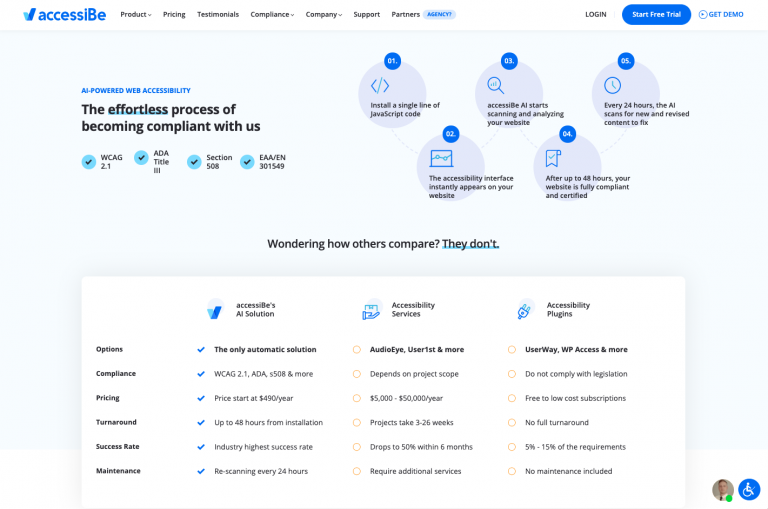Screen dimensions: 768x509
Task: Click the play icon beside GET DEMO
Action: 703,15
